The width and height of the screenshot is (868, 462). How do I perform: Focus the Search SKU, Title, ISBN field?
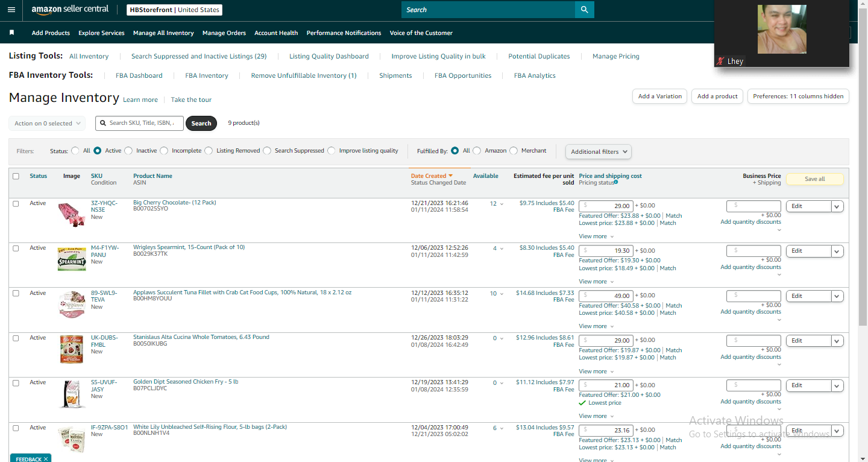click(140, 123)
